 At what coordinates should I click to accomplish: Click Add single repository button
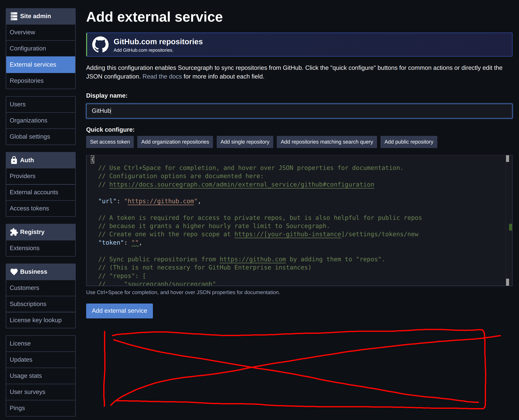[245, 142]
